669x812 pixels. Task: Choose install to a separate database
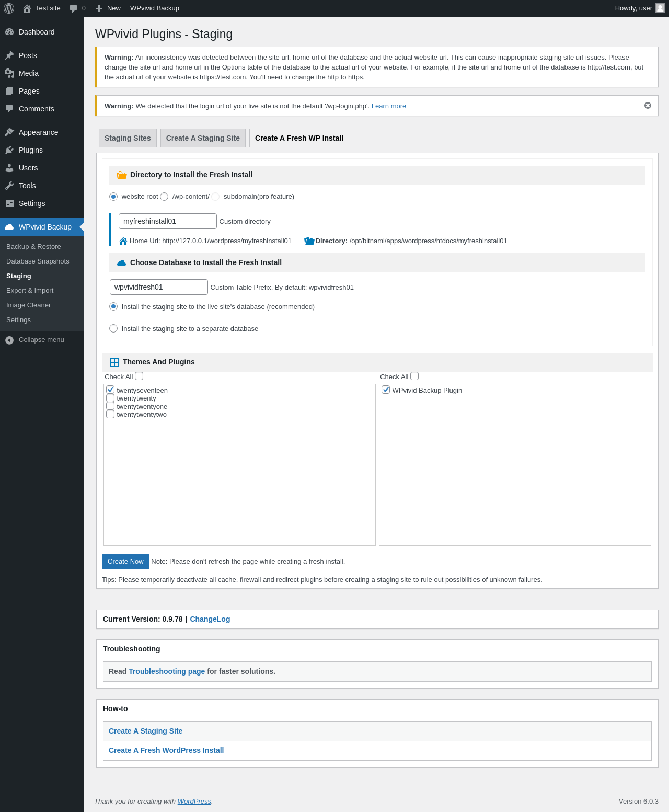pyautogui.click(x=113, y=328)
